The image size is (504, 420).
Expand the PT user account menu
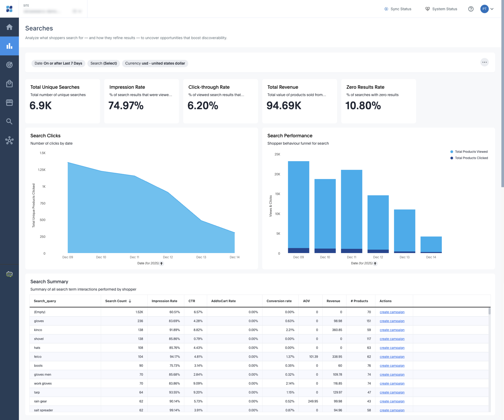point(487,9)
